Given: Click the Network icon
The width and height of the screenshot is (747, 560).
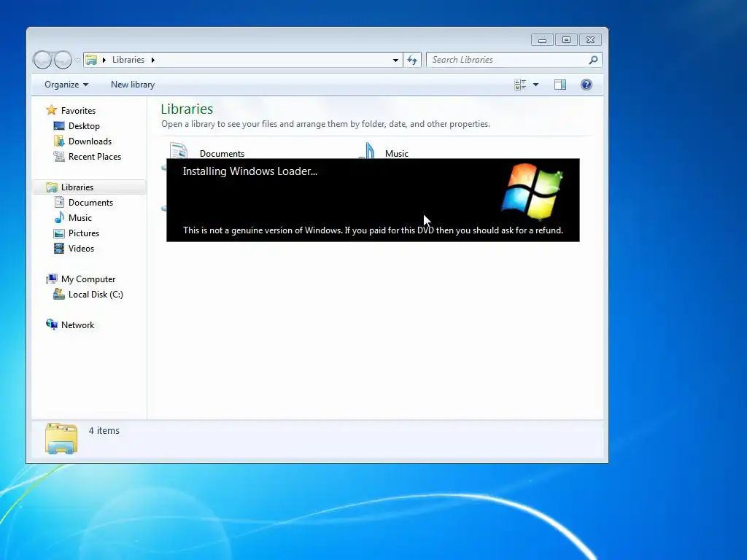Looking at the screenshot, I should [52, 324].
